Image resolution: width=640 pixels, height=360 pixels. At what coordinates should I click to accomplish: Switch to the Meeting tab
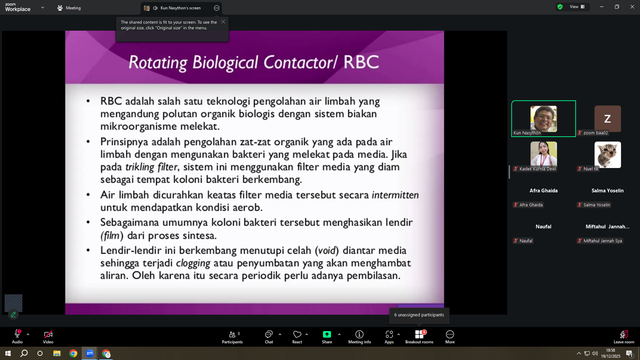click(x=69, y=8)
